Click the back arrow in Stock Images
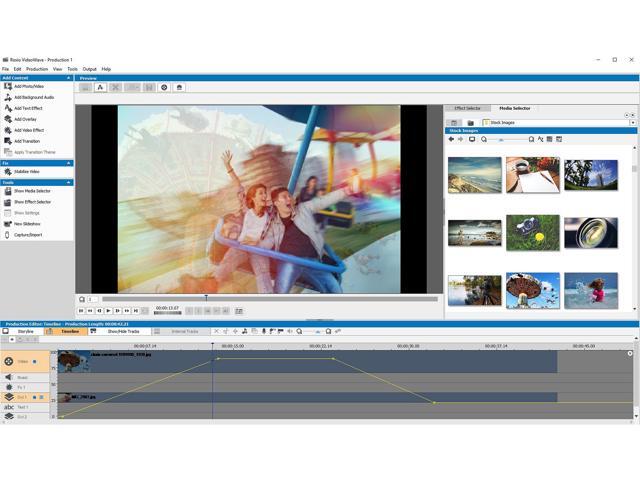Image resolution: width=640 pixels, height=480 pixels. 451,139
